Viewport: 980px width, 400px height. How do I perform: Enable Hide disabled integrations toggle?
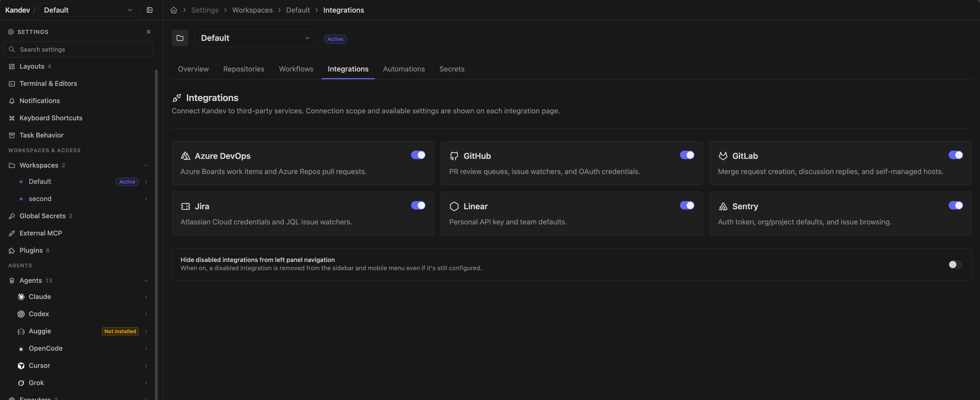pos(955,265)
